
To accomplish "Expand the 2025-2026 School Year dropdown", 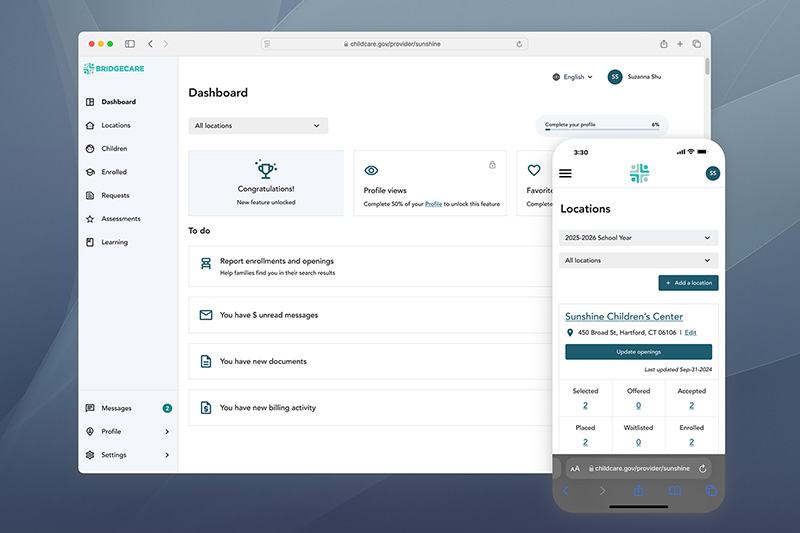I will pyautogui.click(x=638, y=238).
